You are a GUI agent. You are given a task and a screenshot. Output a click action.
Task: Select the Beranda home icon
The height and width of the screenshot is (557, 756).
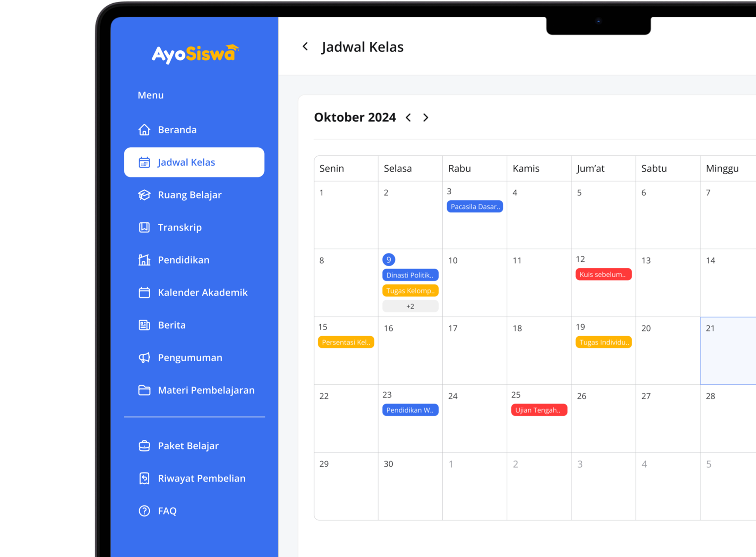point(144,130)
